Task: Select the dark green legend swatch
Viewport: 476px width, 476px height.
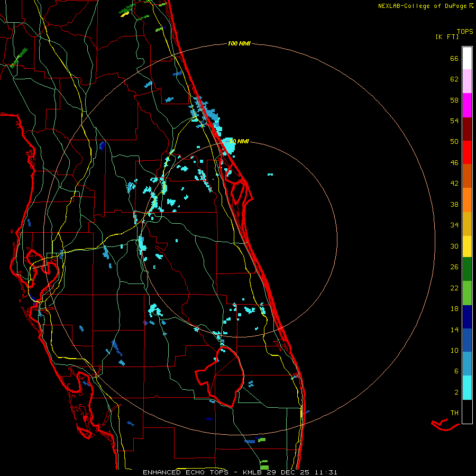Action: [467, 269]
